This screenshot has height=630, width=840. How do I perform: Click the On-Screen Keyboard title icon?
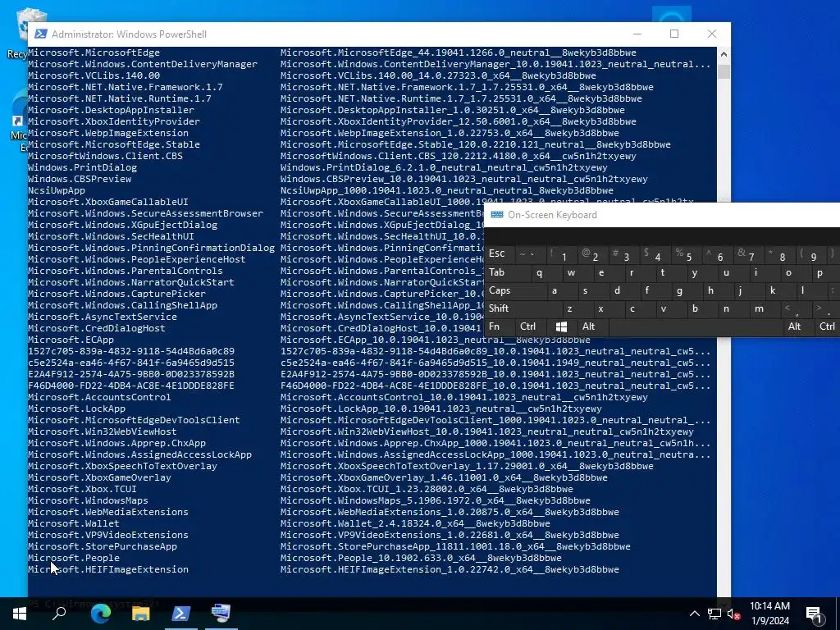coord(497,215)
